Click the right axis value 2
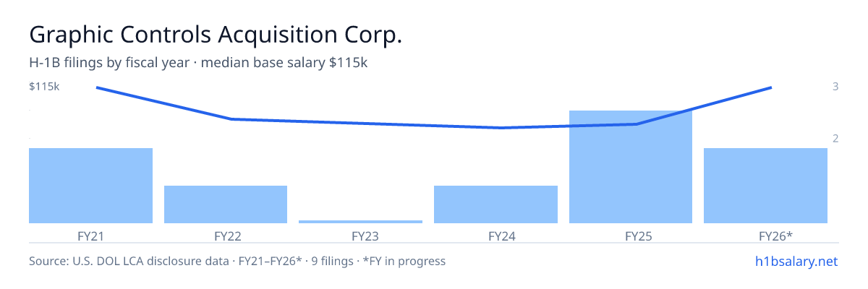The height and width of the screenshot is (289, 868). (835, 138)
